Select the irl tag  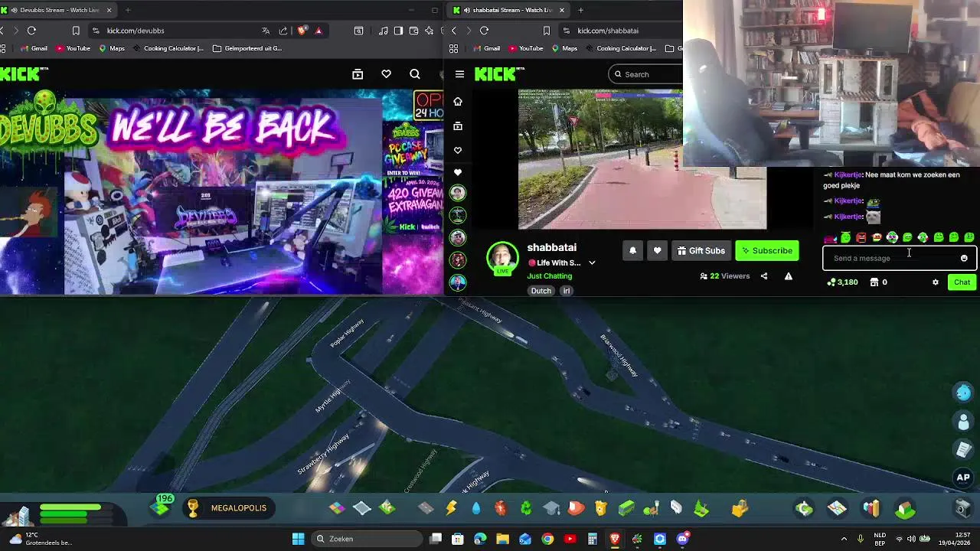click(x=567, y=291)
